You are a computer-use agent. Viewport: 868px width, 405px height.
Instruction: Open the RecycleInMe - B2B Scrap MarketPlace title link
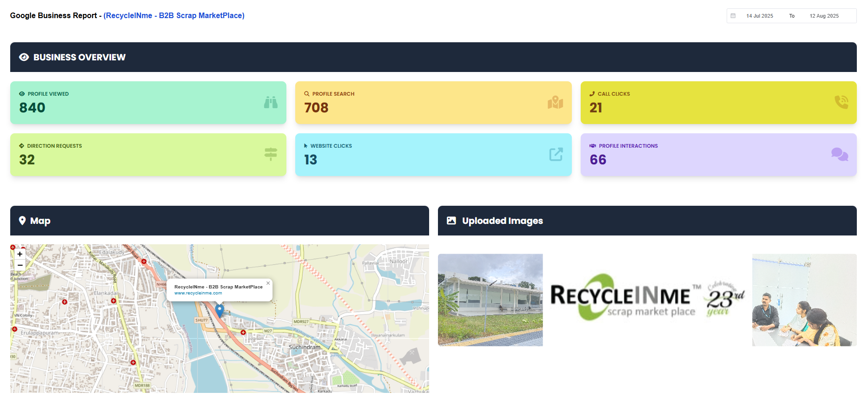click(x=174, y=15)
